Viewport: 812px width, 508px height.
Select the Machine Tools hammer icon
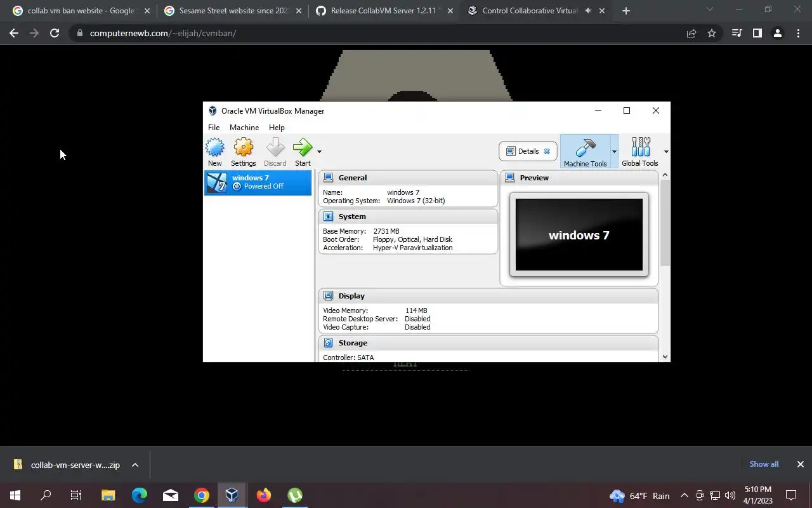[585, 151]
